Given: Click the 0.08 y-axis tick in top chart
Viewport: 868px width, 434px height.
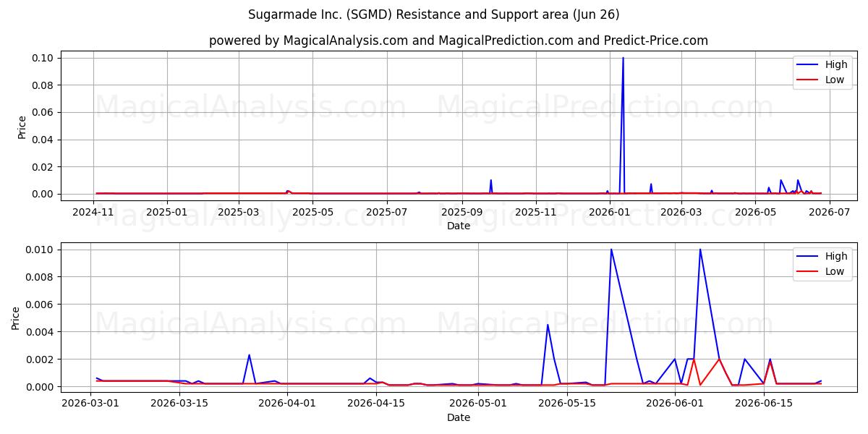Looking at the screenshot, I should tap(44, 85).
